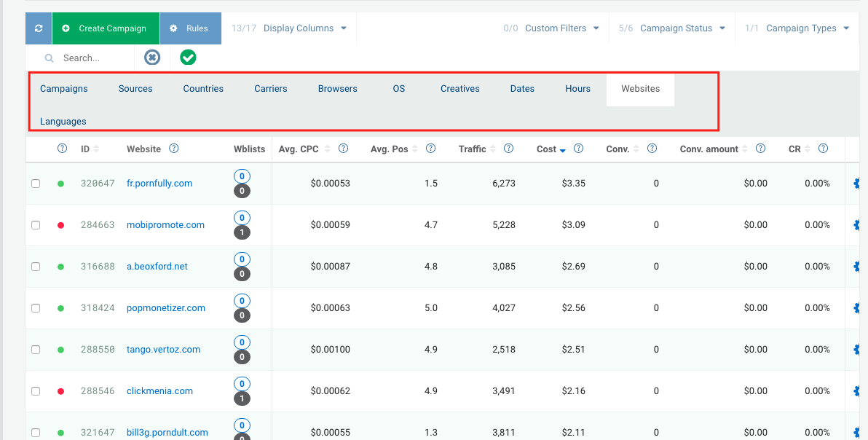Open the gear icon on the fr.pornfully.com row

click(x=858, y=184)
